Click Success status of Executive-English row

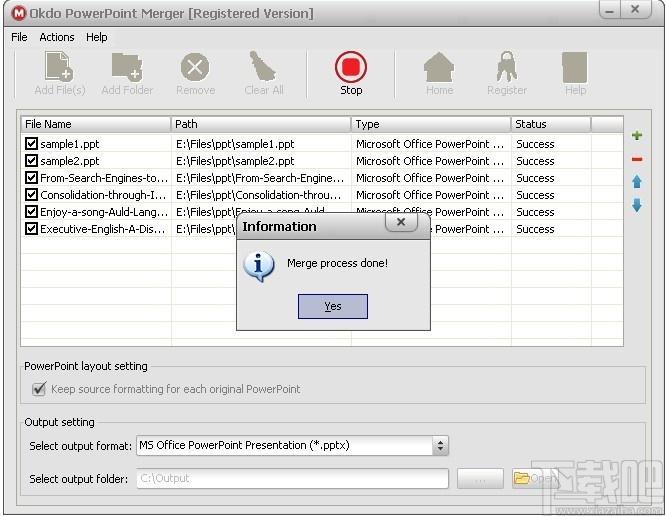pyautogui.click(x=535, y=229)
